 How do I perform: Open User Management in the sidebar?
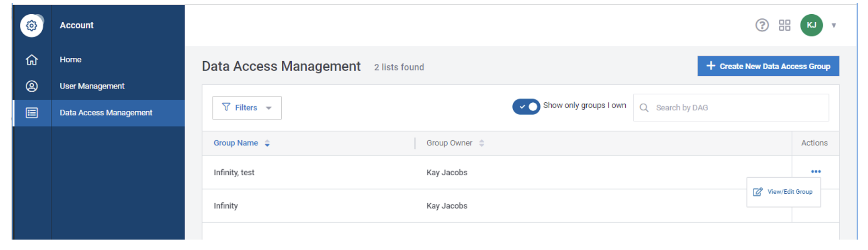(92, 86)
